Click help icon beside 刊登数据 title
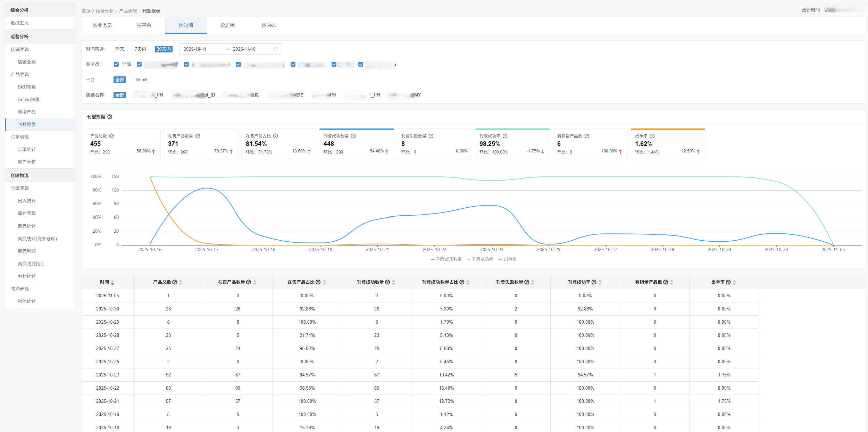Viewport: 868px width, 432px height. point(110,117)
